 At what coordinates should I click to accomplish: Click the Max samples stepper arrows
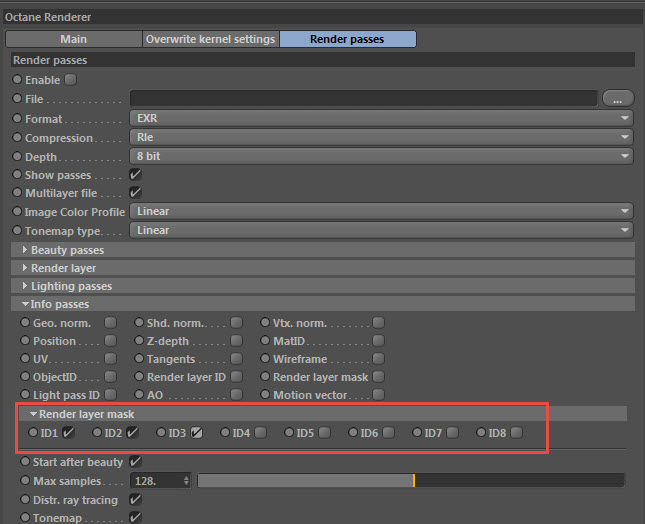point(186,481)
